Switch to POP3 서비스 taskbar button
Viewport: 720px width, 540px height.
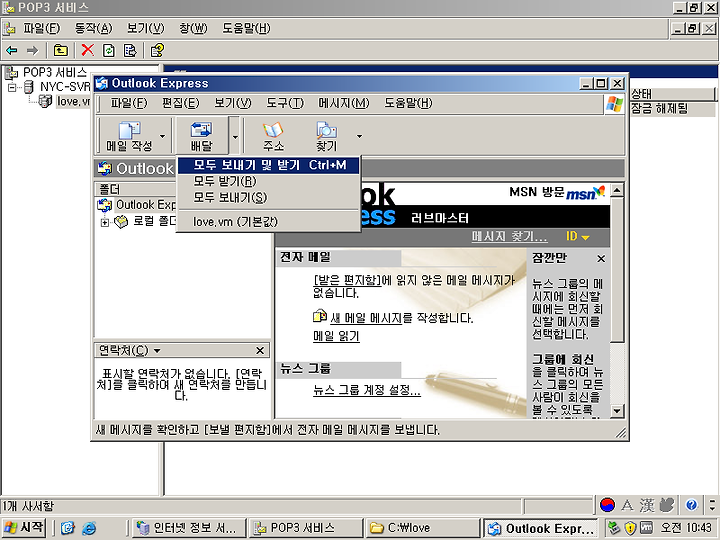click(x=305, y=528)
